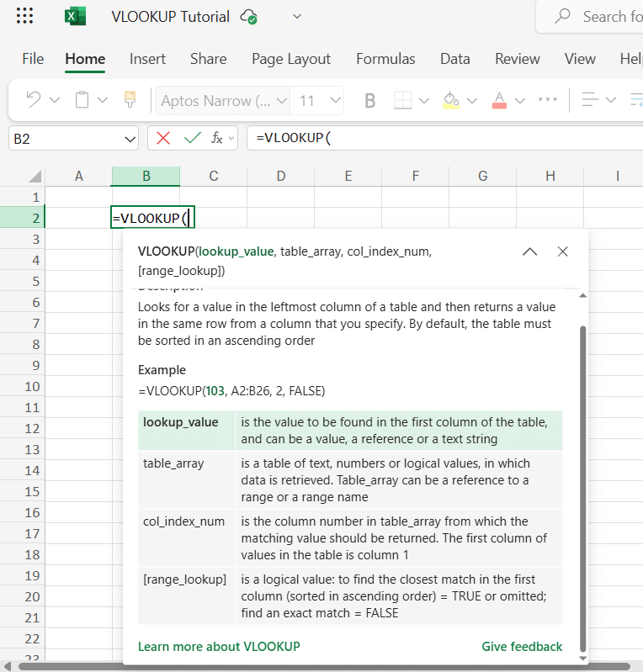Click the horizontal scroll left arrow

pyautogui.click(x=8, y=666)
